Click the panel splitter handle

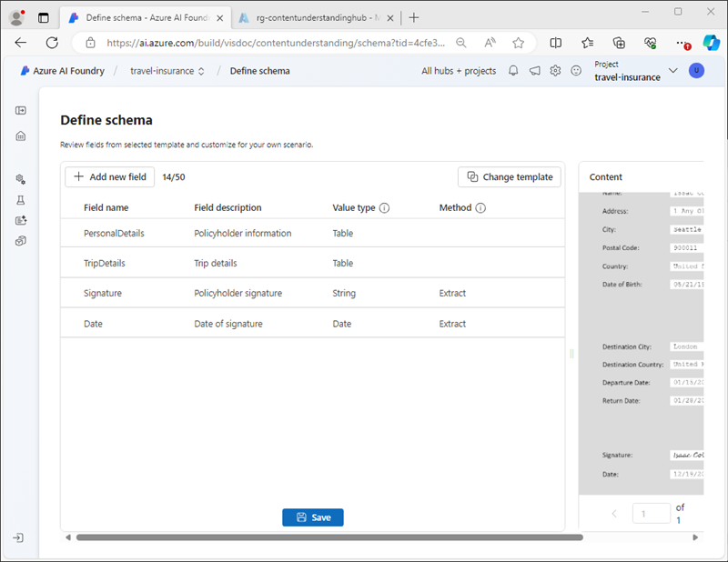[571, 354]
